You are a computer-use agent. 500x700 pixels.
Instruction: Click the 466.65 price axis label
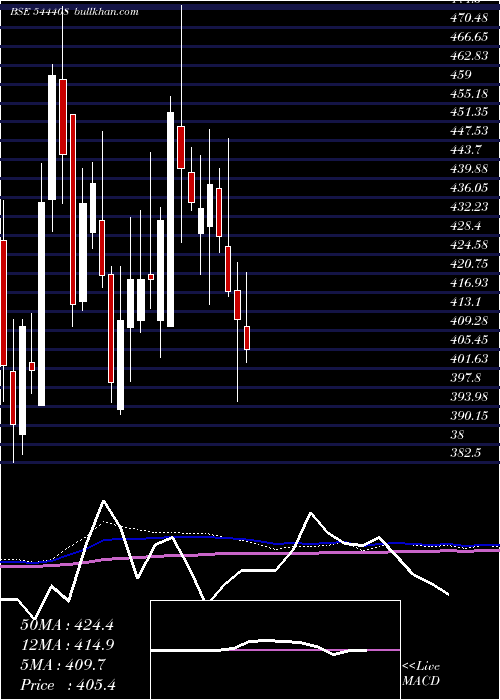click(469, 37)
